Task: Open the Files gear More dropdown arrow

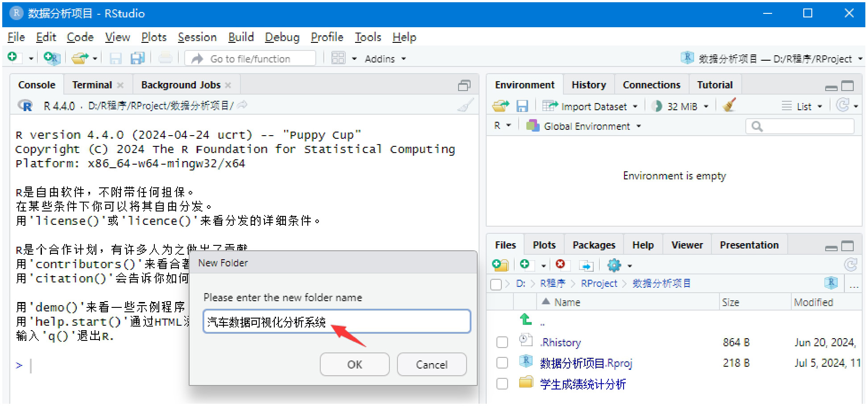Action: point(629,266)
